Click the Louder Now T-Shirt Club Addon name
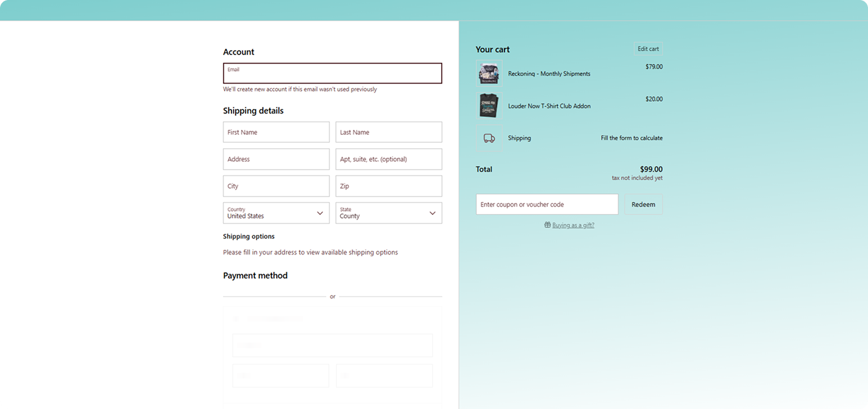This screenshot has width=868, height=409. (x=549, y=106)
